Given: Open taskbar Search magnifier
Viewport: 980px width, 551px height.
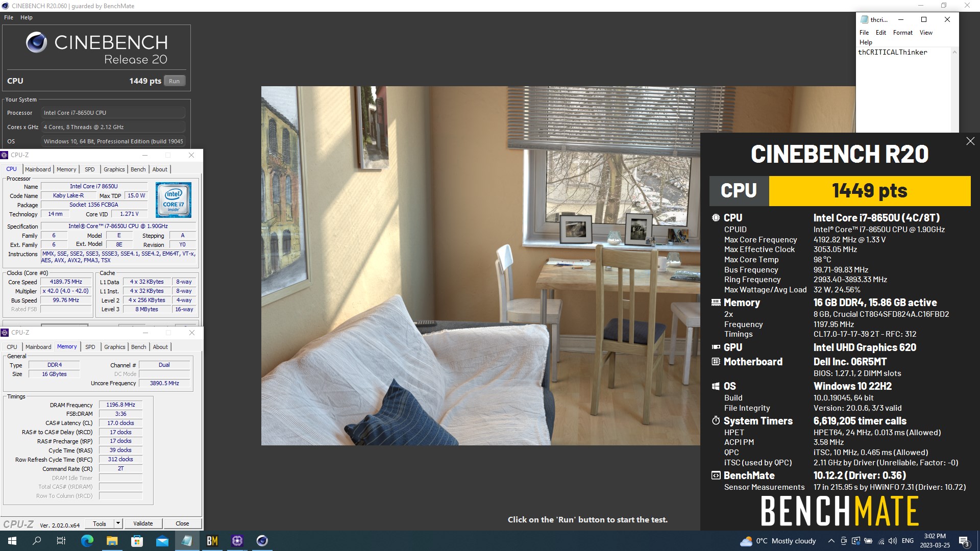Looking at the screenshot, I should (37, 541).
